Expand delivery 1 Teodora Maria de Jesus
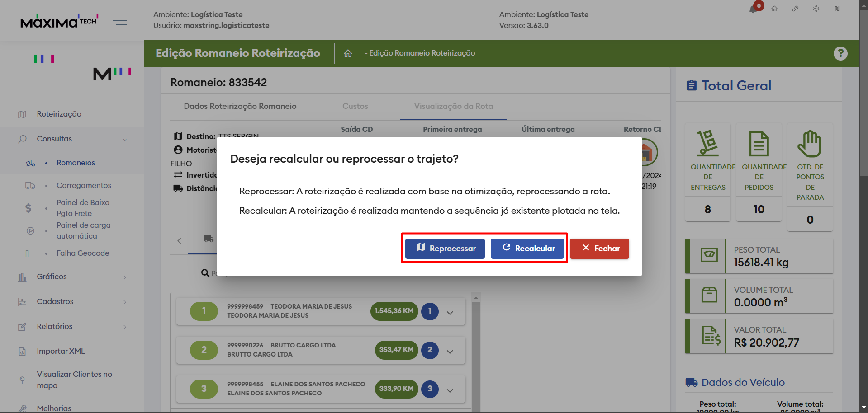The width and height of the screenshot is (868, 413). tap(450, 313)
